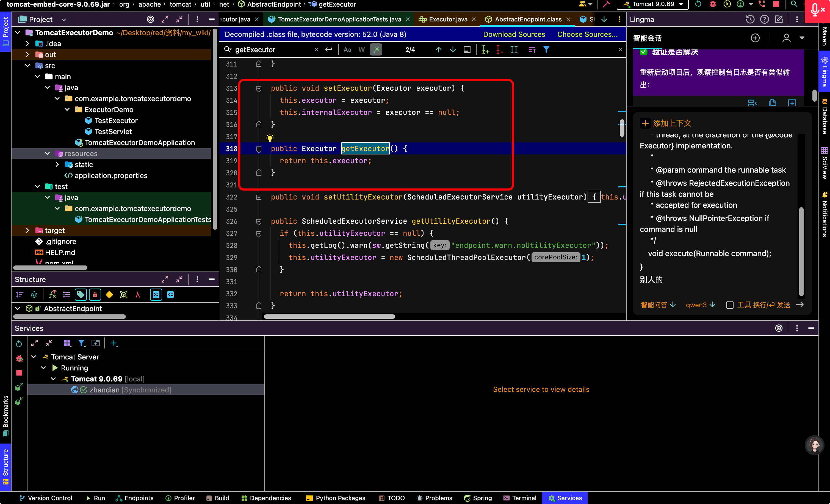Collapse the src folder
The width and height of the screenshot is (830, 504).
tap(28, 66)
